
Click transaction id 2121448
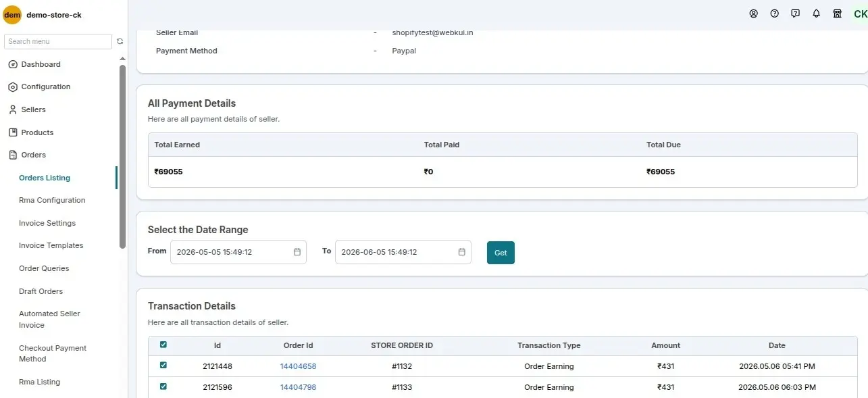(218, 366)
